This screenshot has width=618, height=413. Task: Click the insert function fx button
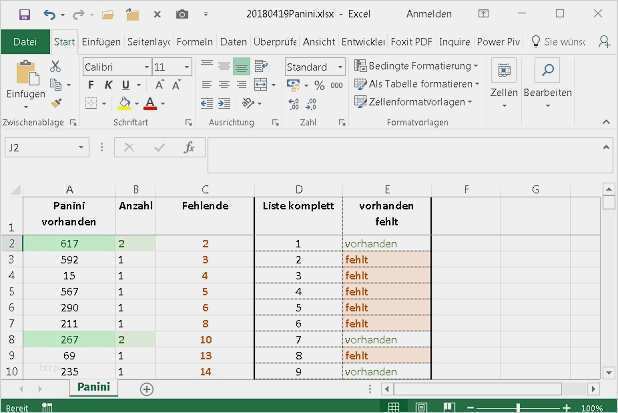189,147
